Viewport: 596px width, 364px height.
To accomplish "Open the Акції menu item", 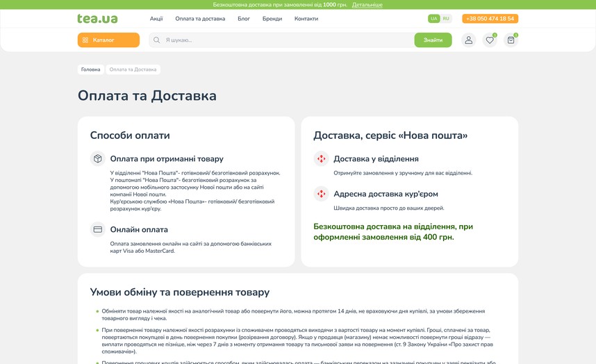I will coord(156,19).
